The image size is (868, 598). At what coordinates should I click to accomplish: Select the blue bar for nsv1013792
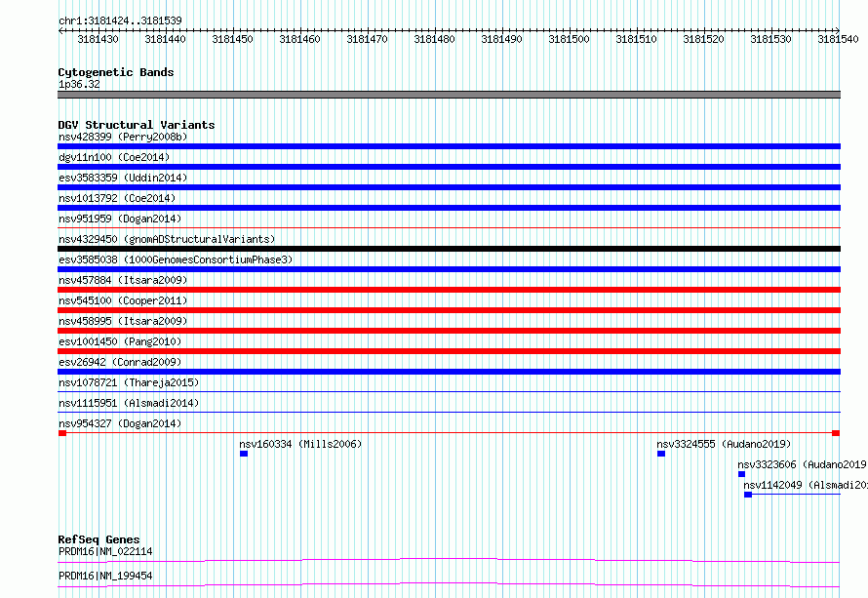pos(449,208)
